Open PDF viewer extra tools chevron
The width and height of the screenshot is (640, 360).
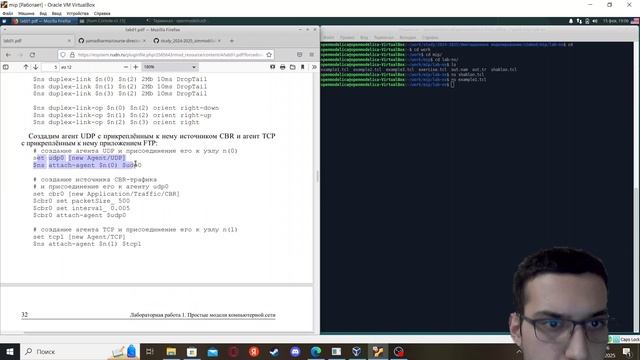[314, 67]
